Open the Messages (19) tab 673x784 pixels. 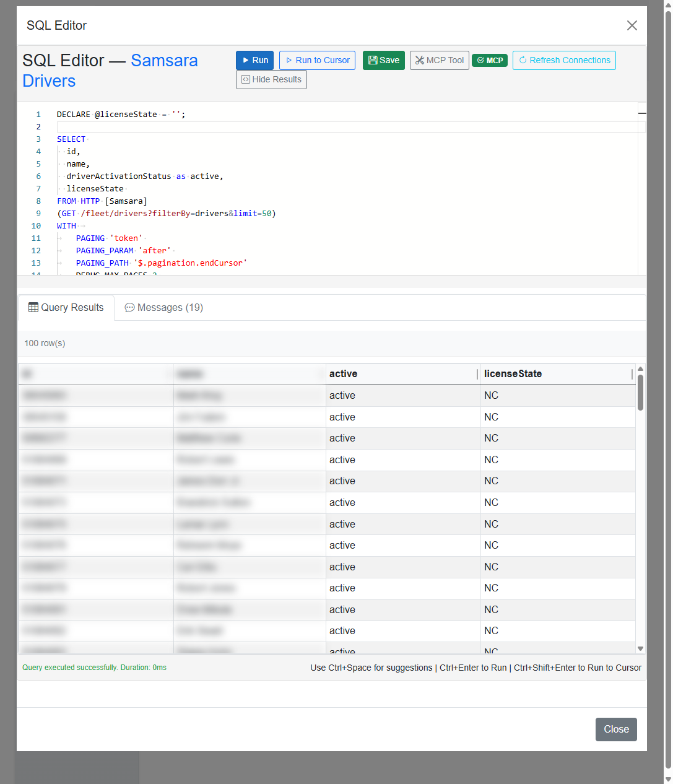click(164, 308)
